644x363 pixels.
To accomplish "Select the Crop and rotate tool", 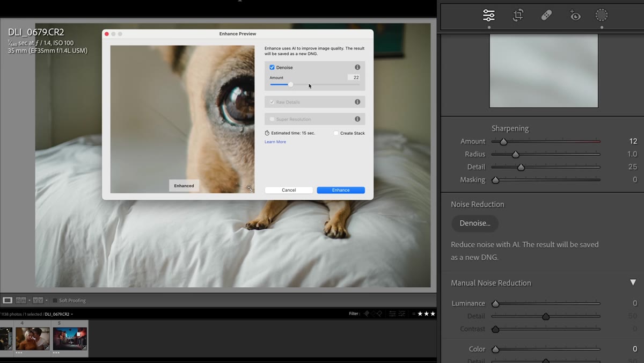I will [x=518, y=16].
